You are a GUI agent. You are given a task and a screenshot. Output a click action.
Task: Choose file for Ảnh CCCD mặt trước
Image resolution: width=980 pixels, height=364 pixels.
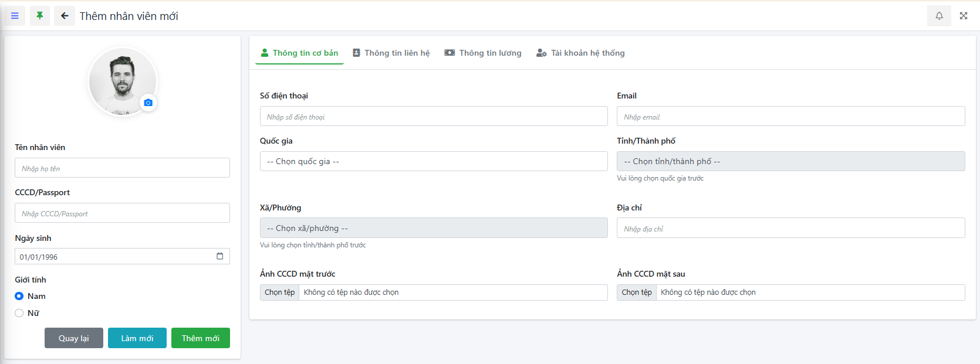tap(280, 292)
